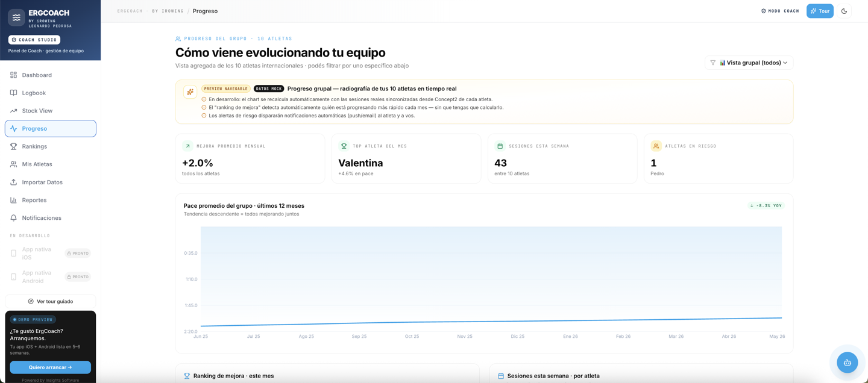Screen dimensions: 868x383
Task: Click the Pronto badge beside App nativa iOS
Action: [78, 254]
